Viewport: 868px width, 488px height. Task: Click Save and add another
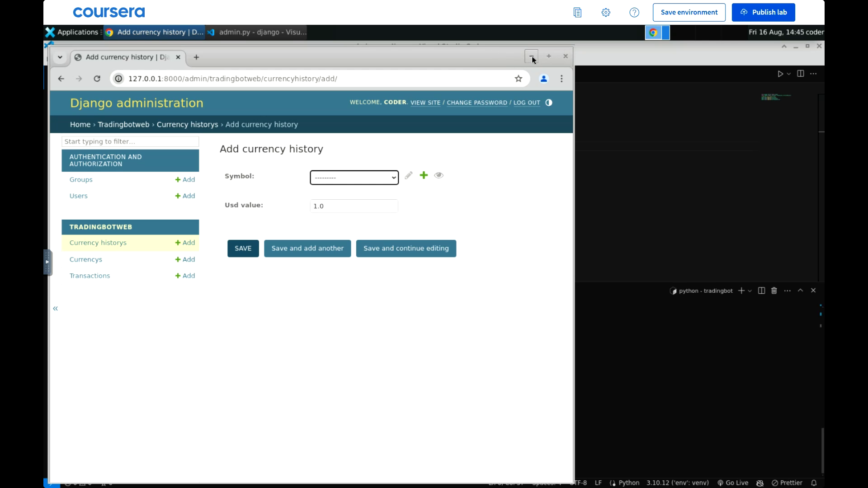pyautogui.click(x=307, y=249)
